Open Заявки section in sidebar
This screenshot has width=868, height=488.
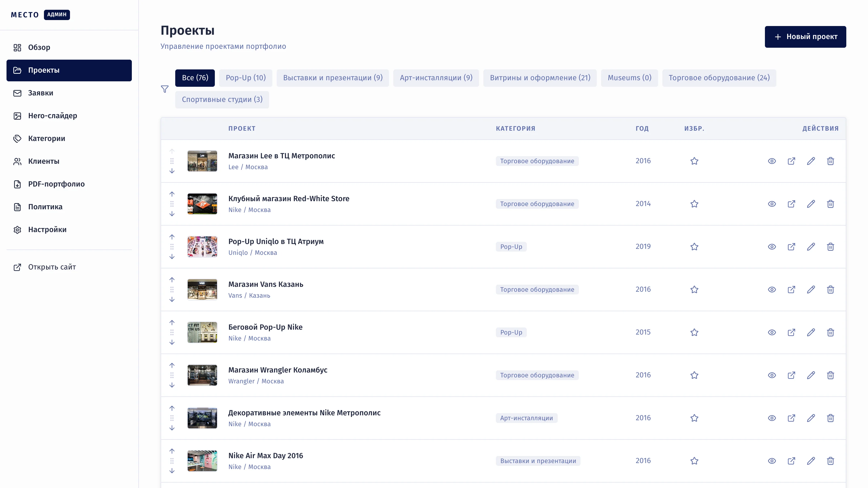pyautogui.click(x=69, y=93)
